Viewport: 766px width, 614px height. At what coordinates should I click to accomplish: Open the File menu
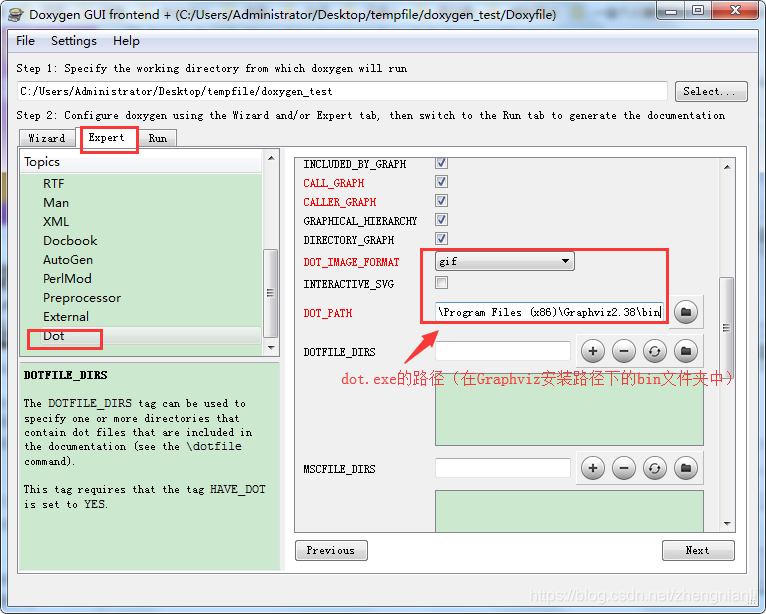pos(25,41)
